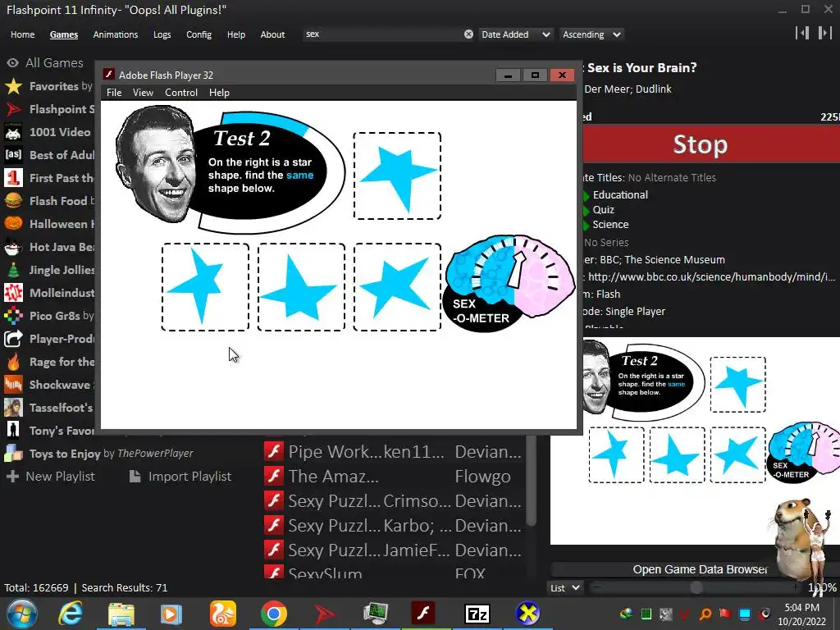The image size is (840, 630).
Task: Click the Rage for the flame icon
Action: (x=13, y=362)
